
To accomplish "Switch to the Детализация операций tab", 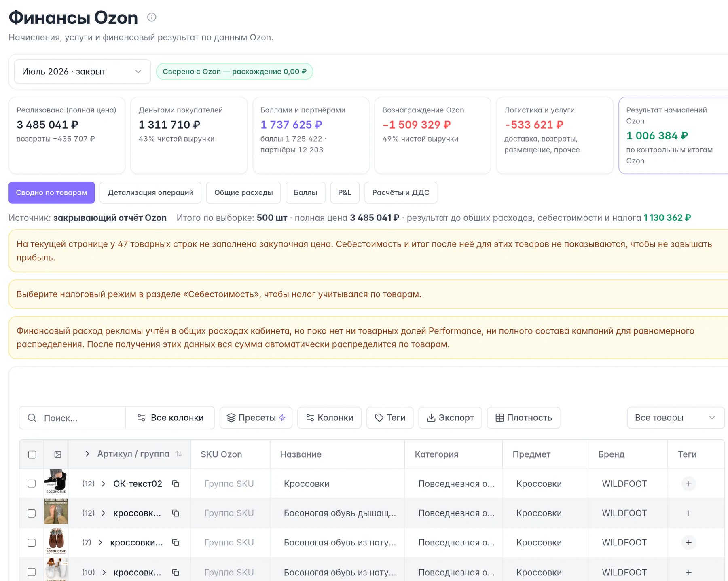I will 150,192.
